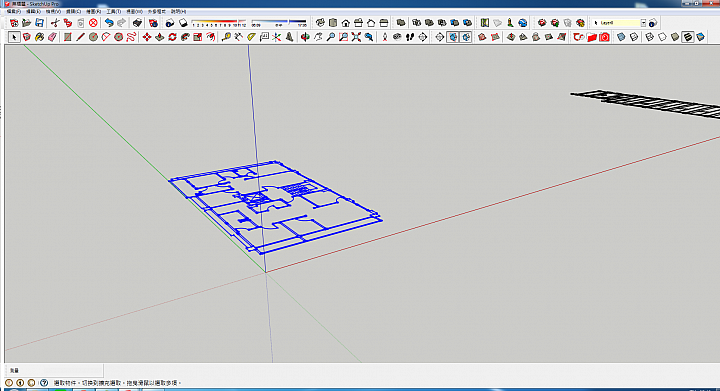Select the Text label tool
Image resolution: width=720 pixels, height=391 pixels.
[x=264, y=37]
